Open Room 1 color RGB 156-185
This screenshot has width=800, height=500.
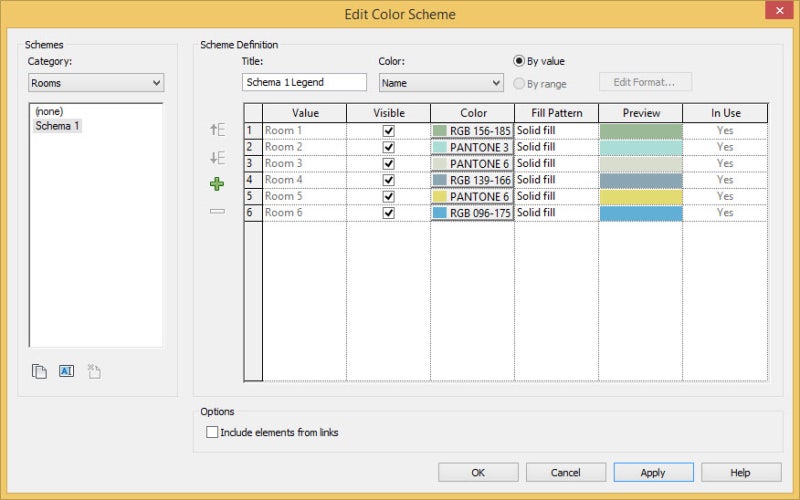point(472,131)
